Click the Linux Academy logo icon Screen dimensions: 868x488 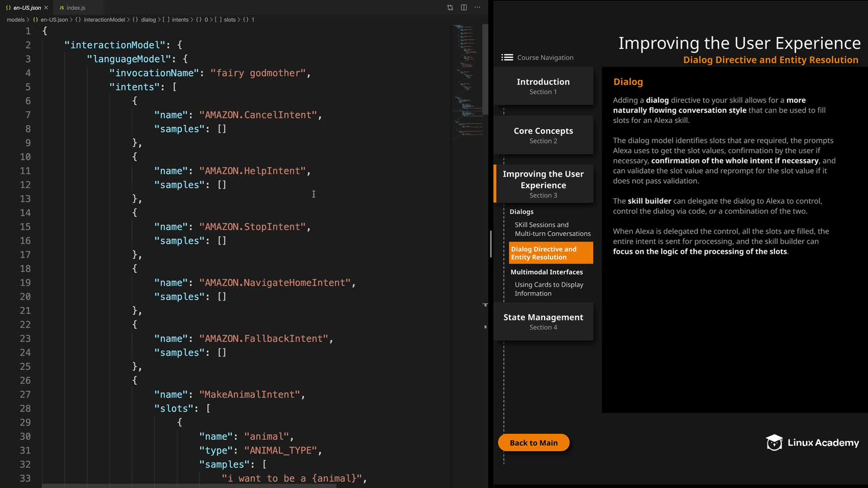(x=774, y=443)
